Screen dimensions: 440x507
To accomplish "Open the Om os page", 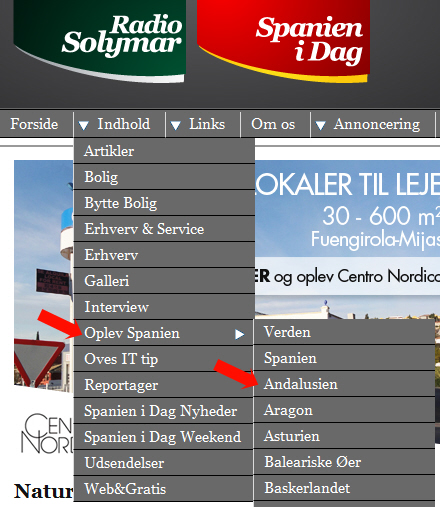I will pyautogui.click(x=273, y=124).
